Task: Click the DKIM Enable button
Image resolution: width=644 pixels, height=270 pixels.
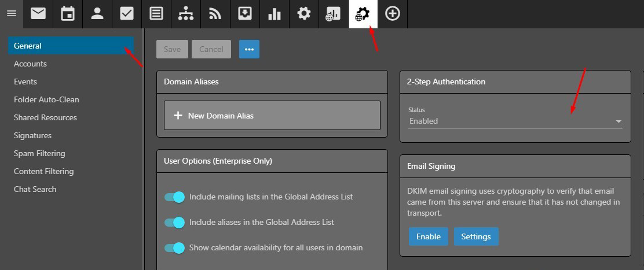Action: tap(428, 236)
